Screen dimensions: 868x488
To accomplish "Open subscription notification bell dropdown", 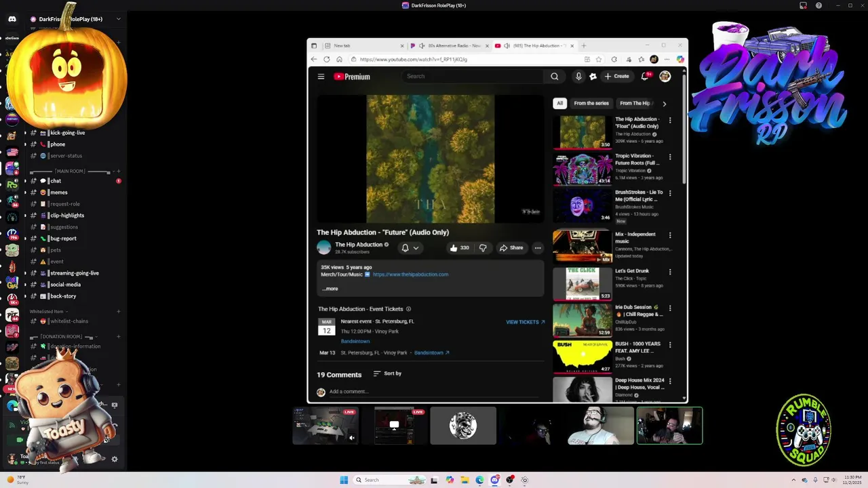I will tap(410, 248).
